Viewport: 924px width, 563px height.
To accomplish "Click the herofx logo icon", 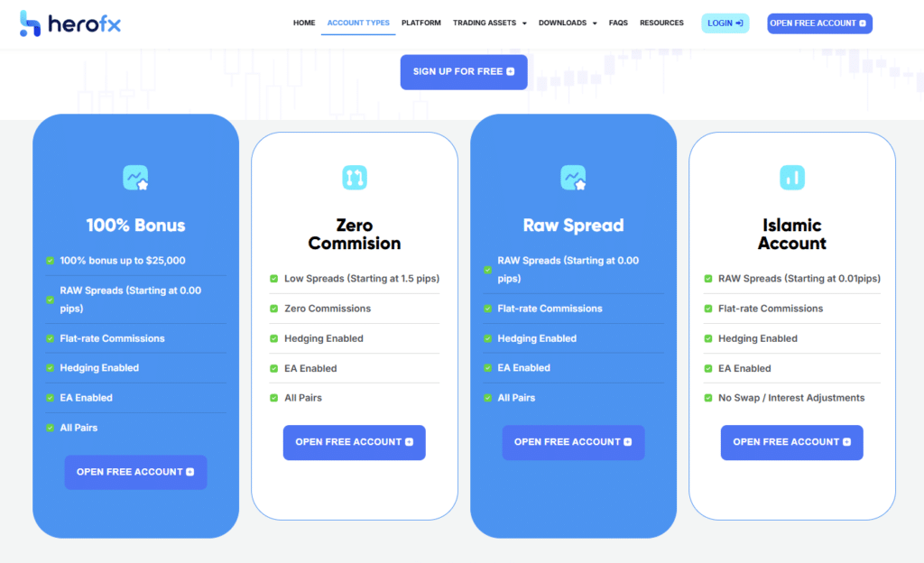I will [x=28, y=23].
